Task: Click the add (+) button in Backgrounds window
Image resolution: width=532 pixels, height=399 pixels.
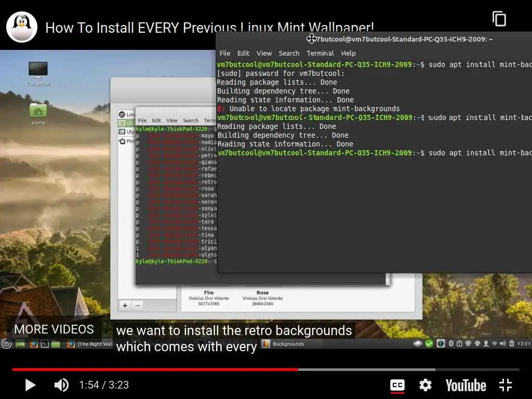Action: coord(125,305)
